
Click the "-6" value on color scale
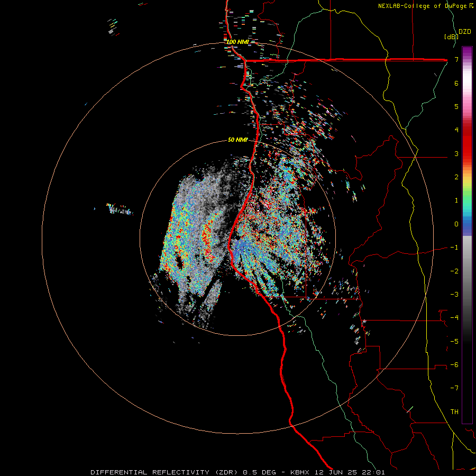click(454, 365)
